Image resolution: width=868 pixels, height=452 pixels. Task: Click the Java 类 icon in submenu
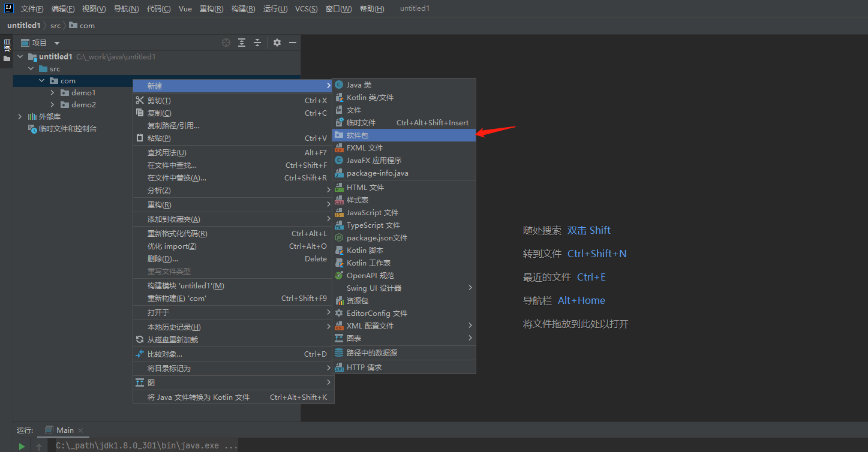coord(339,85)
